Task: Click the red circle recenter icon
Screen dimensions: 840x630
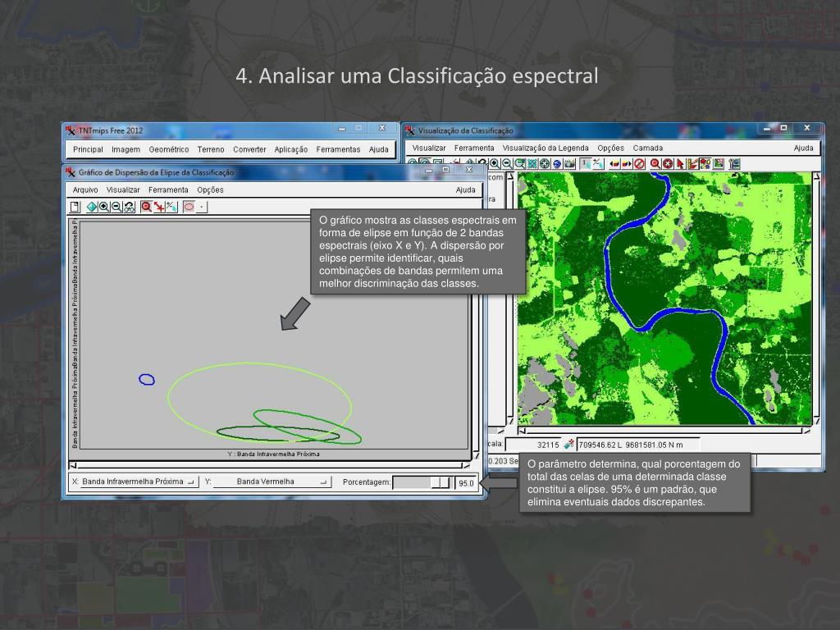Action: click(668, 164)
